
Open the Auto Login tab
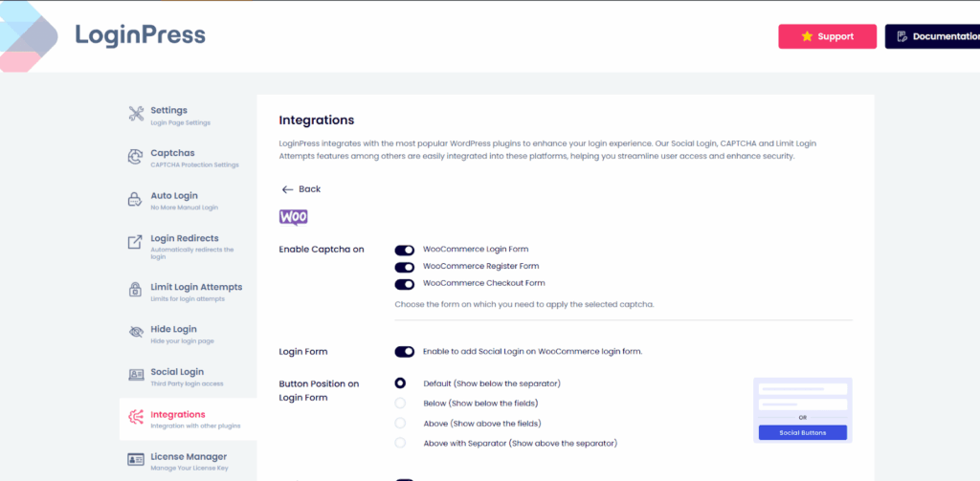pyautogui.click(x=188, y=201)
